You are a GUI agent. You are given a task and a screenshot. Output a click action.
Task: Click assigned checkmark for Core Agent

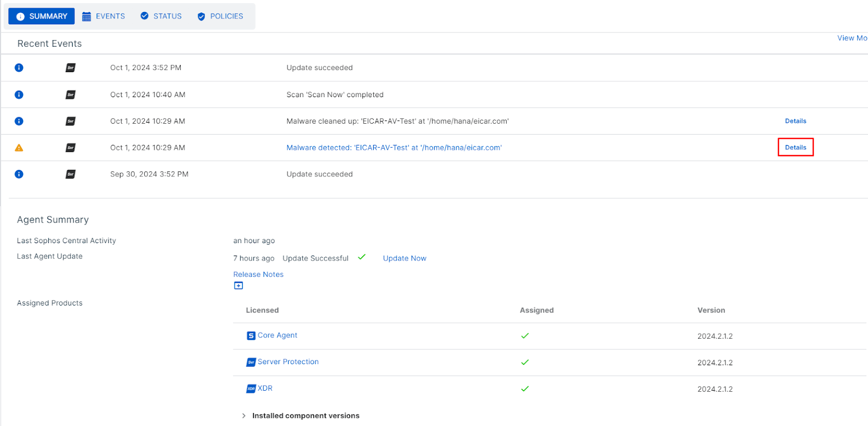pyautogui.click(x=525, y=336)
